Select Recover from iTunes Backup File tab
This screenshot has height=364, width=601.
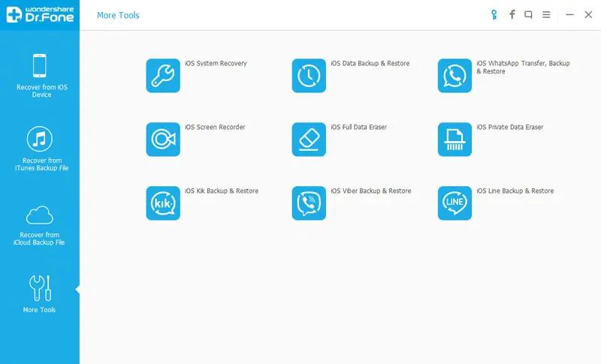(40, 149)
